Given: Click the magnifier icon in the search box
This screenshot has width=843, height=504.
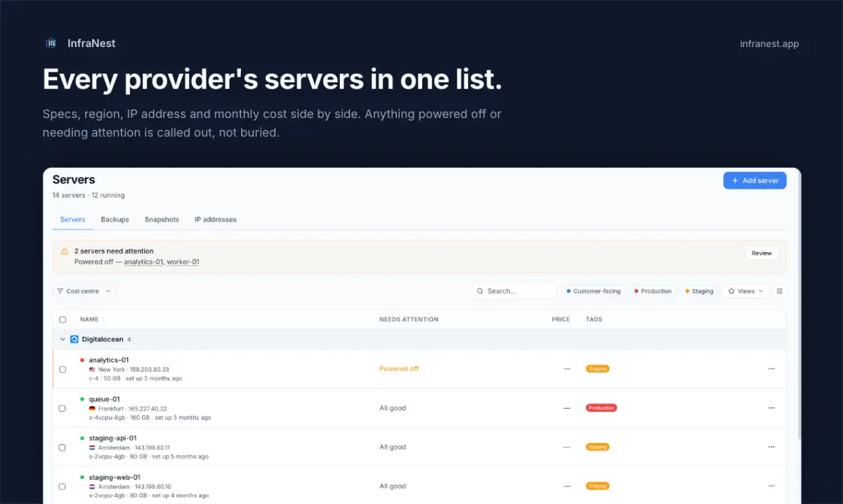Looking at the screenshot, I should (x=480, y=291).
